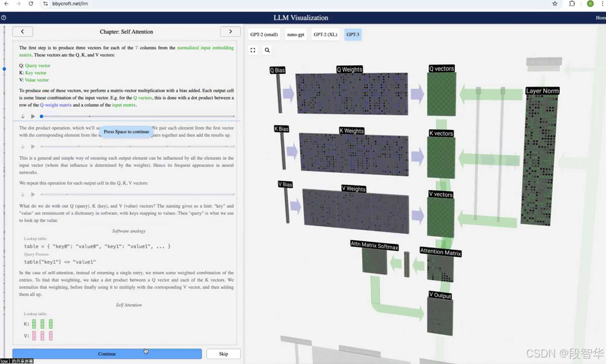This screenshot has width=606, height=364.
Task: Select the K Weights block label
Action: (351, 131)
